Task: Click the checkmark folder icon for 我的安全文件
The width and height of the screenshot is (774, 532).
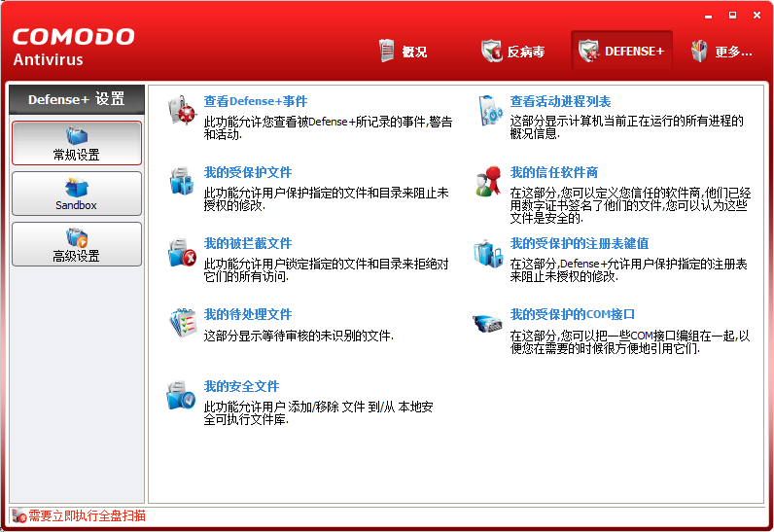Action: 181,395
